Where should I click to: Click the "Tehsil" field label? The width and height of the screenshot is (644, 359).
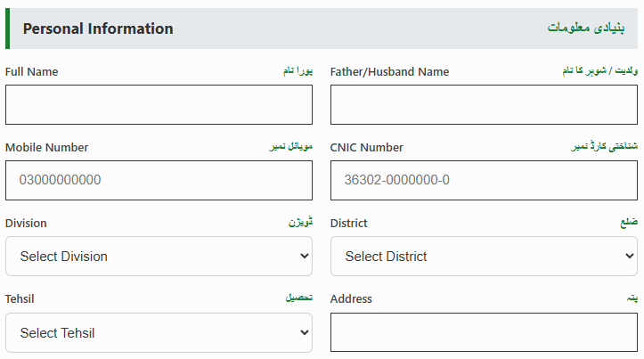point(20,298)
